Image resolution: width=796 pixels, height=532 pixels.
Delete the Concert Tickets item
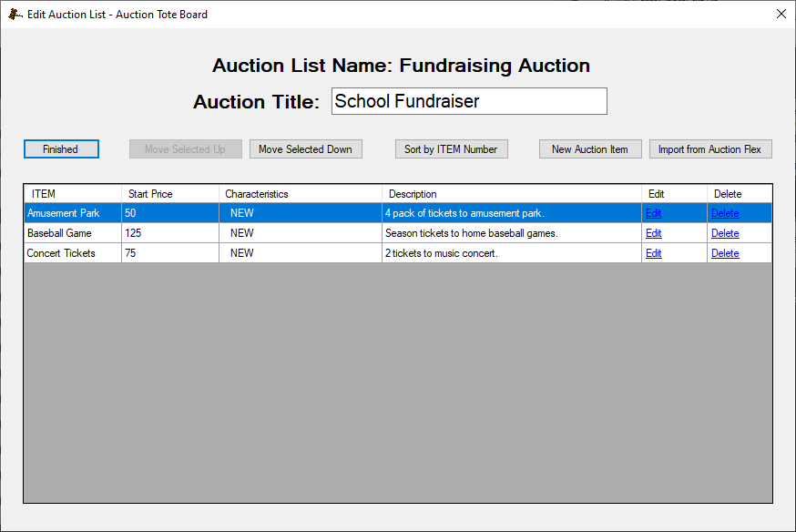click(725, 253)
